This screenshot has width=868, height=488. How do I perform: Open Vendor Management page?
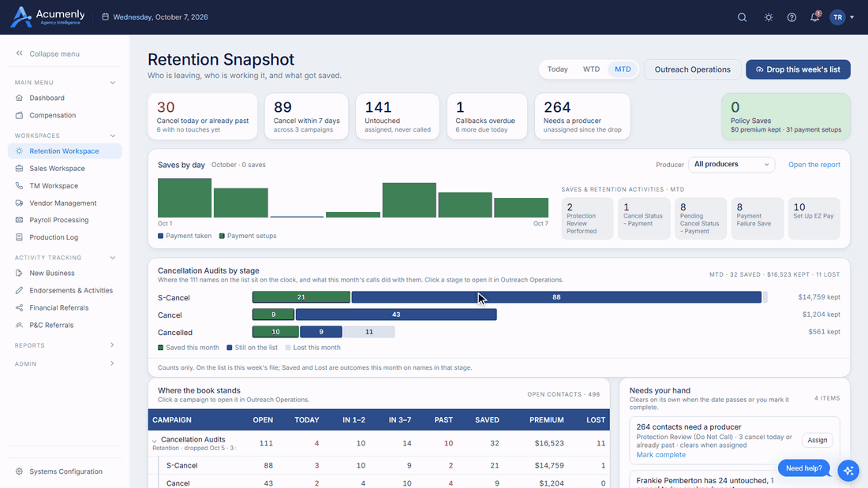point(65,203)
